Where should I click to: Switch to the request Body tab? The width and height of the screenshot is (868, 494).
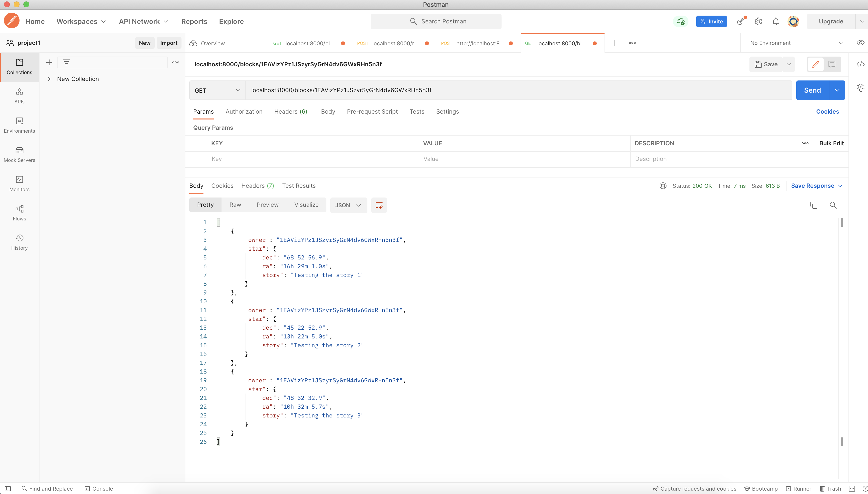tap(328, 112)
